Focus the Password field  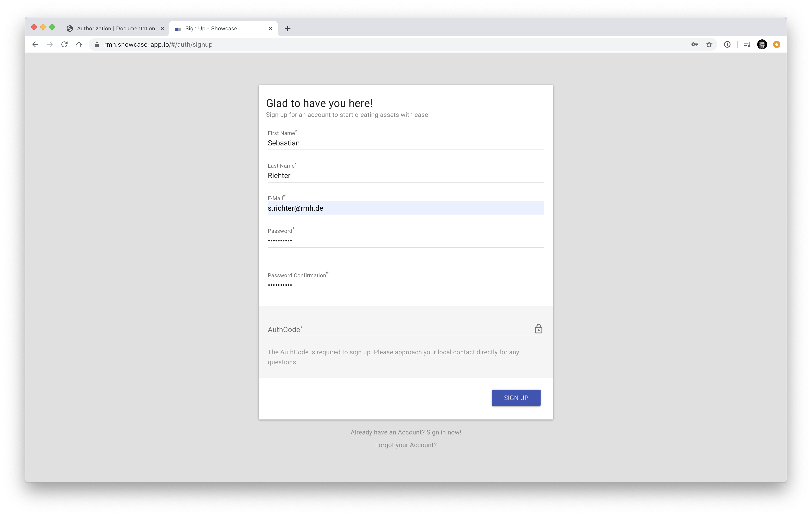(x=406, y=241)
